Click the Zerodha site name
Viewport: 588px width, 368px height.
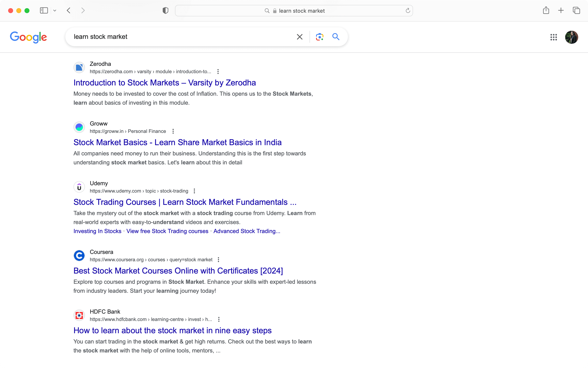coord(100,64)
